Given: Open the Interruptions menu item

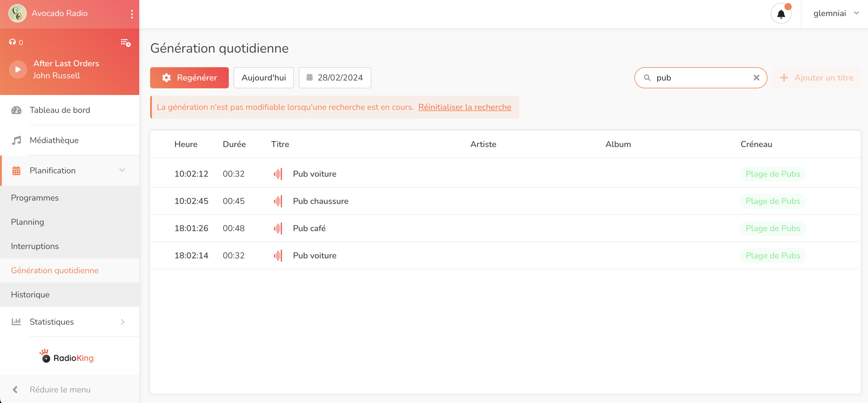Looking at the screenshot, I should pos(35,246).
